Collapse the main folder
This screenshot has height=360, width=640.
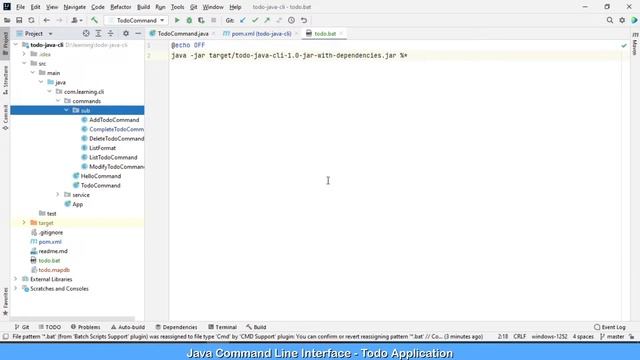33,73
